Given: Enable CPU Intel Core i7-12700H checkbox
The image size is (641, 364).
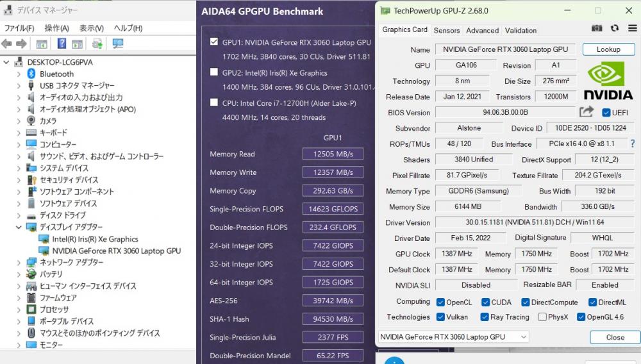Looking at the screenshot, I should point(214,102).
